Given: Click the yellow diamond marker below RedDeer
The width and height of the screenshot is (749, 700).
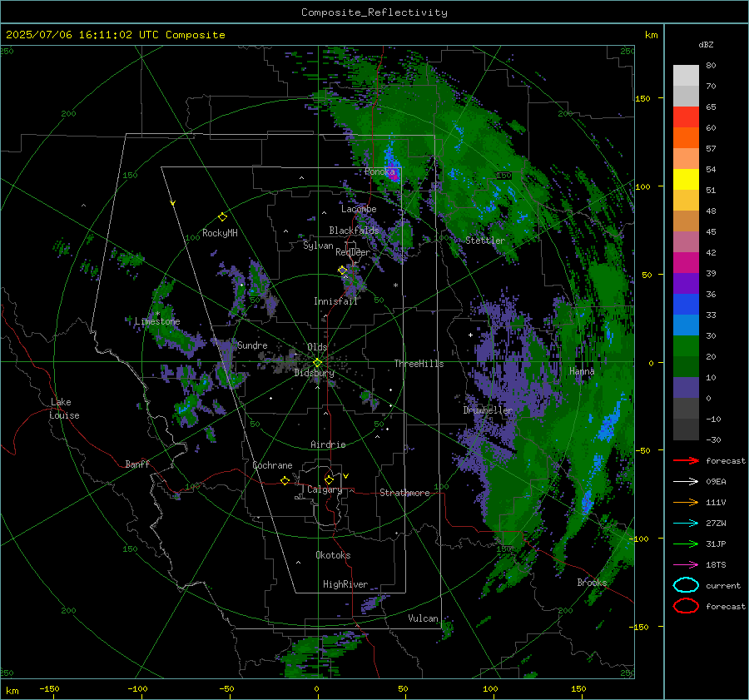Looking at the screenshot, I should 342,271.
